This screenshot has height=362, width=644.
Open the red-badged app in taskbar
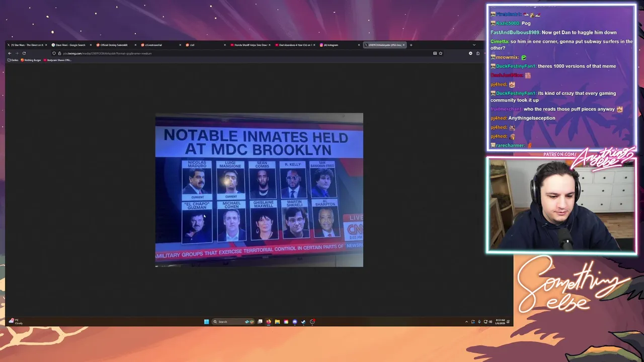click(312, 322)
